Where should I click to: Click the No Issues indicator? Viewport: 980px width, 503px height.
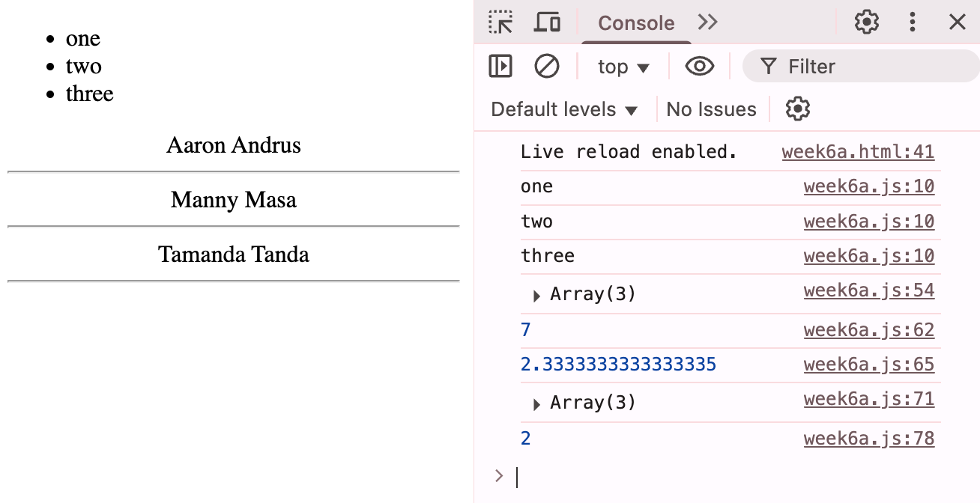(x=711, y=109)
